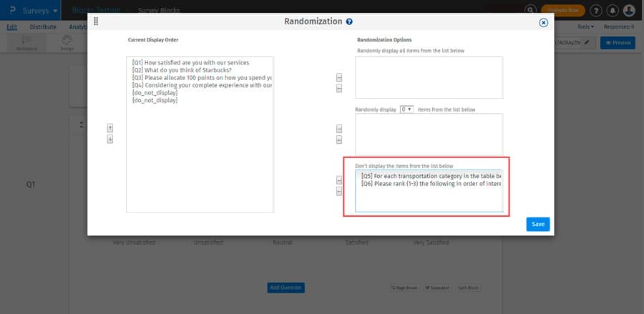This screenshot has width=644, height=314.
Task: Insert a Separator
Action: click(437, 288)
